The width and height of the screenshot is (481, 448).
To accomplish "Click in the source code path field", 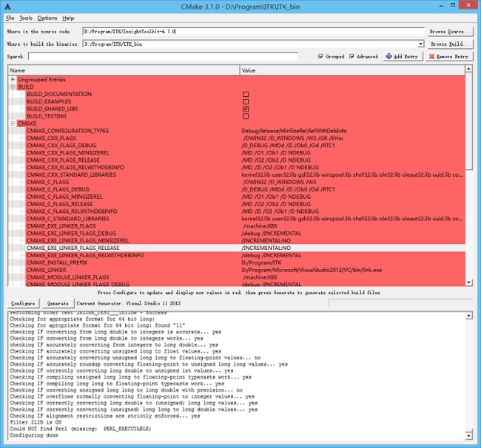I will point(253,32).
